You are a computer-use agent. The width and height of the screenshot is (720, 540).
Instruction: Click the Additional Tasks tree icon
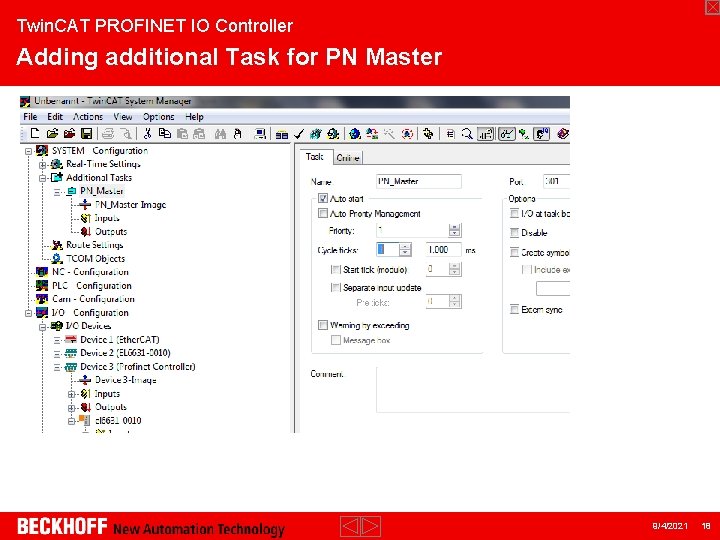[56, 177]
